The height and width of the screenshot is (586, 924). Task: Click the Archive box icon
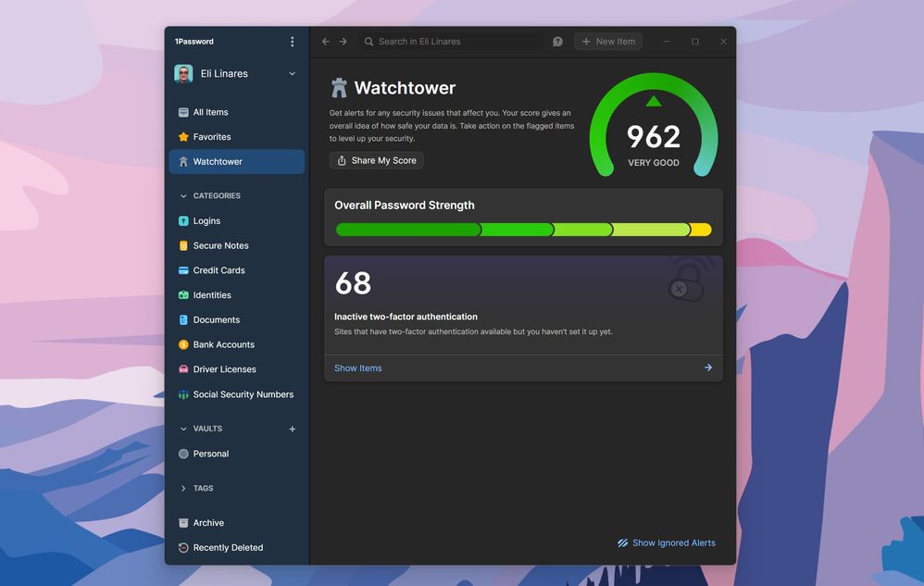point(183,523)
